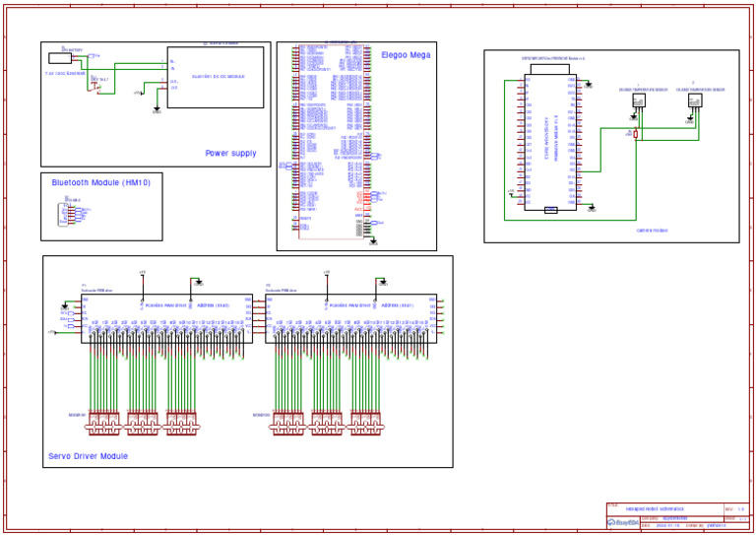Click the battery symbol in Power supply
756x535 pixels.
point(60,58)
